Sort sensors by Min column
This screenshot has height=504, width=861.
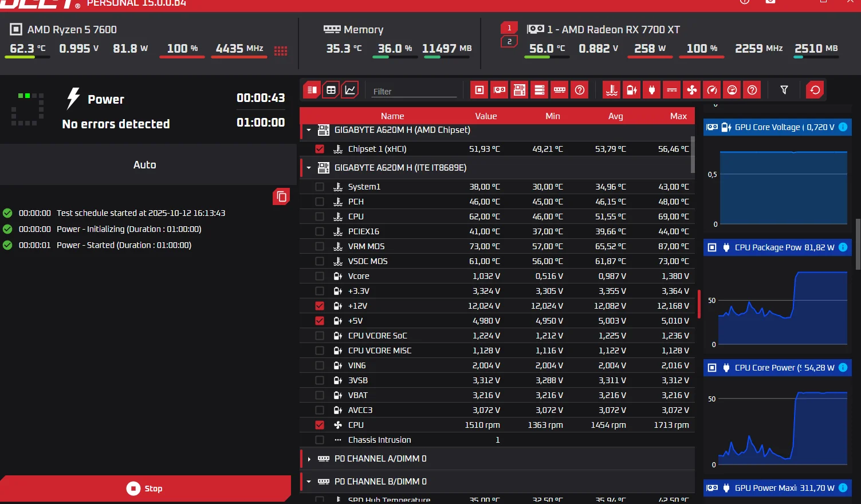click(553, 116)
